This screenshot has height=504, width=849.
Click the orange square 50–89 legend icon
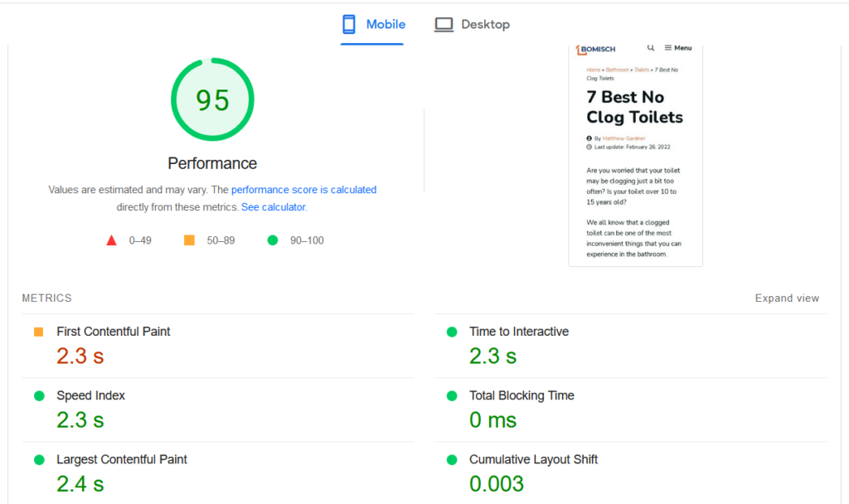point(189,240)
